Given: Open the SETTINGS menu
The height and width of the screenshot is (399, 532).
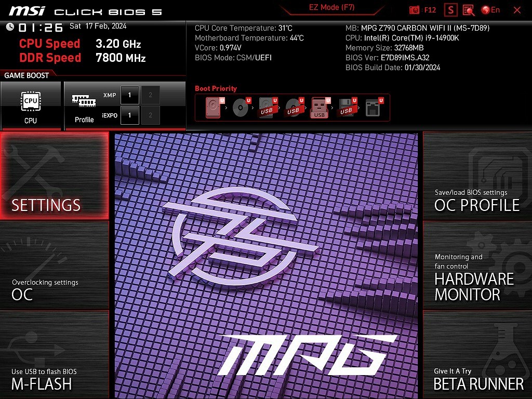Looking at the screenshot, I should pos(54,176).
